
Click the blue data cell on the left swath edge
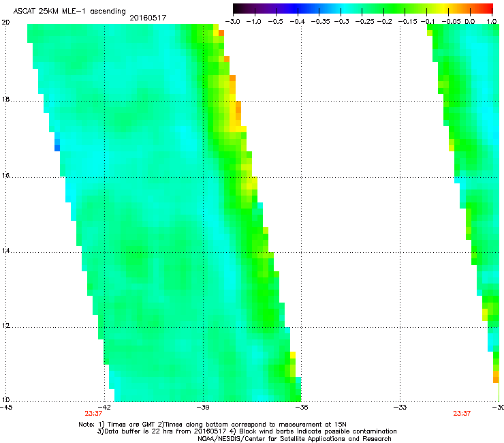pyautogui.click(x=57, y=148)
